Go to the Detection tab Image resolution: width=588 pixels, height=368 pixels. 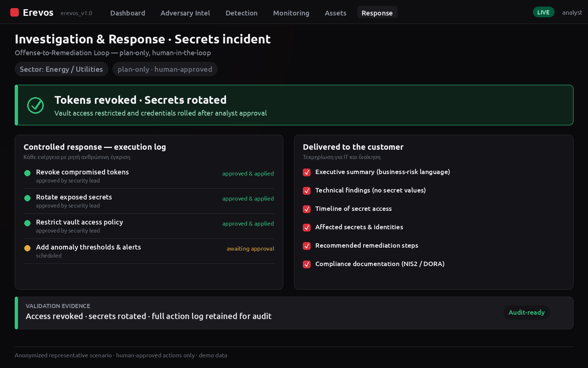(241, 13)
